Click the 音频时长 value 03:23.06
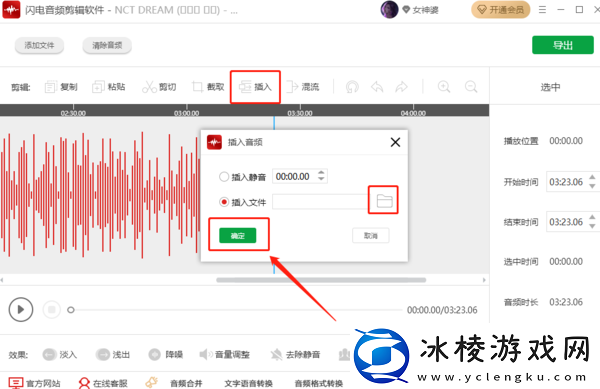 coord(566,302)
